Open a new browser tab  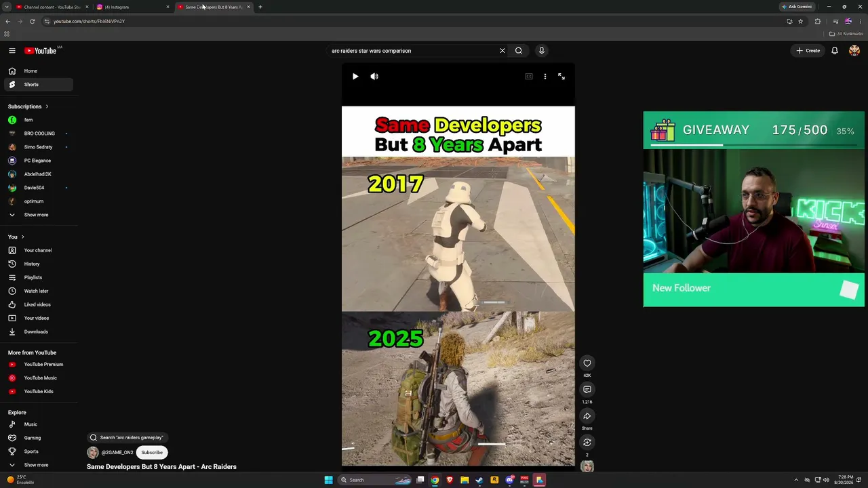pos(260,7)
